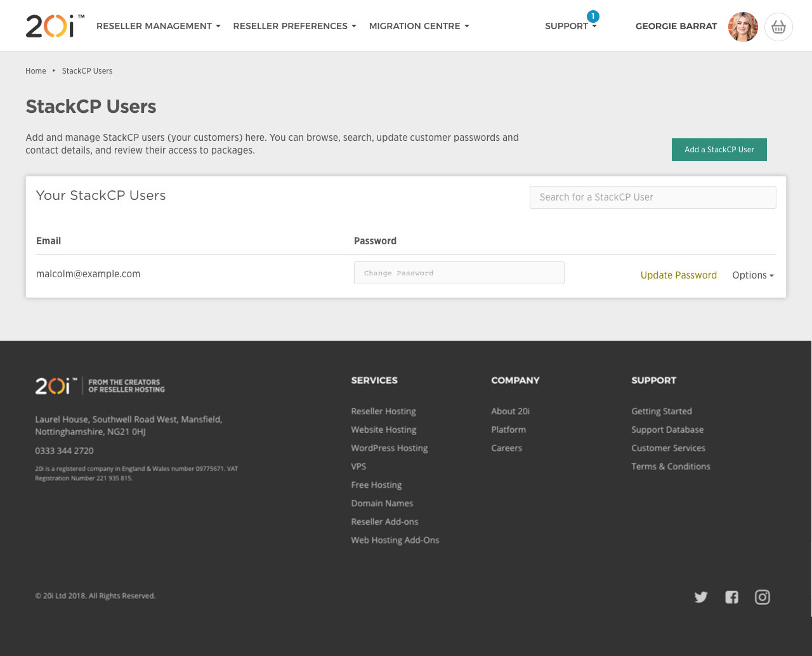This screenshot has height=656, width=812.
Task: Expand the Migration Centre menu
Action: point(419,26)
